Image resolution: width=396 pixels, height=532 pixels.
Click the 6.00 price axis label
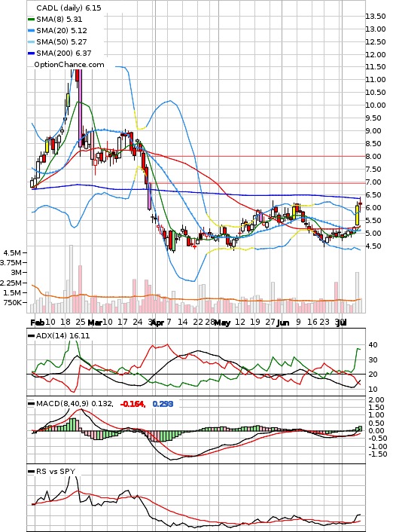coord(376,208)
